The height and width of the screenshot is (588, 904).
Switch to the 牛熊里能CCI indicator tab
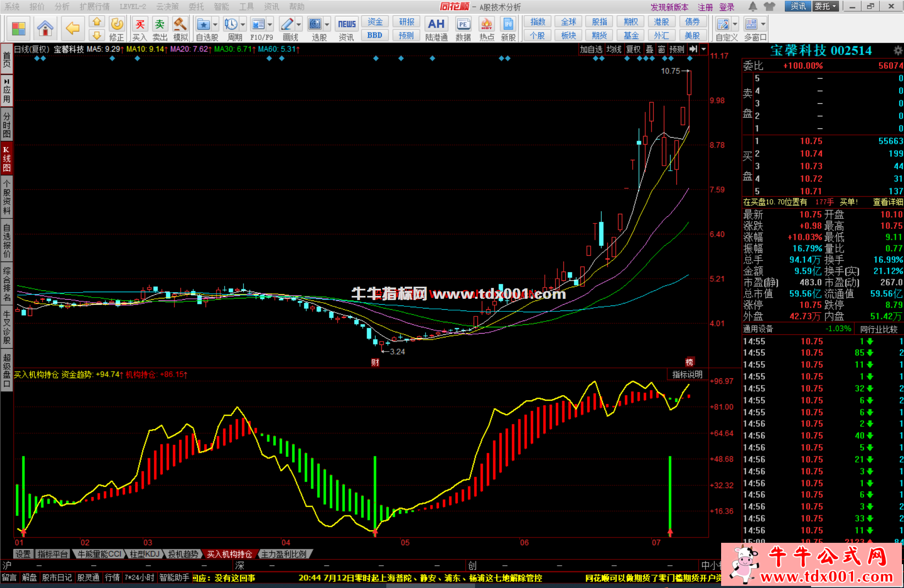100,554
